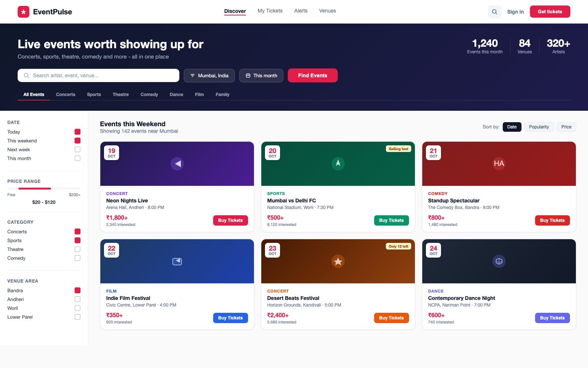Uncheck the Concerts category checkbox

78,231
